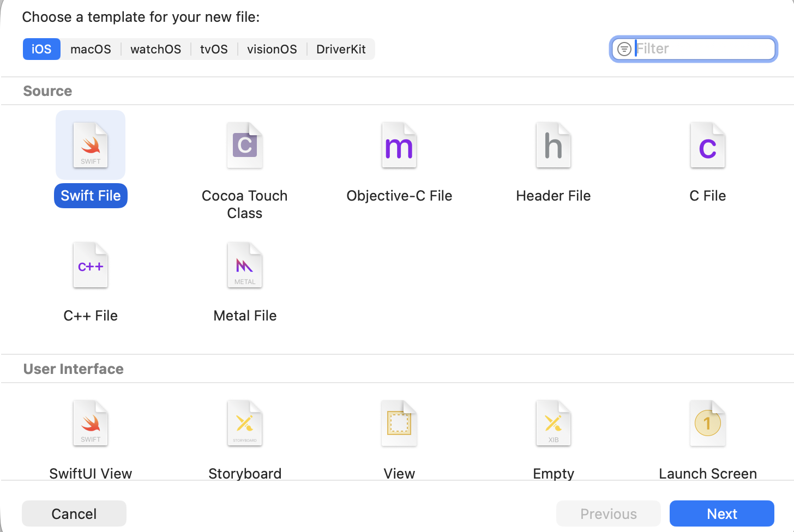This screenshot has width=794, height=532.
Task: Pick the Empty XIB template icon
Action: pyautogui.click(x=554, y=423)
